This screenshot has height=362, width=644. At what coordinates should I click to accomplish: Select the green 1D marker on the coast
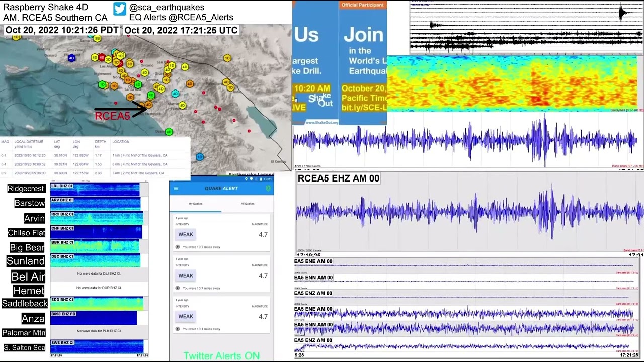[x=103, y=85]
